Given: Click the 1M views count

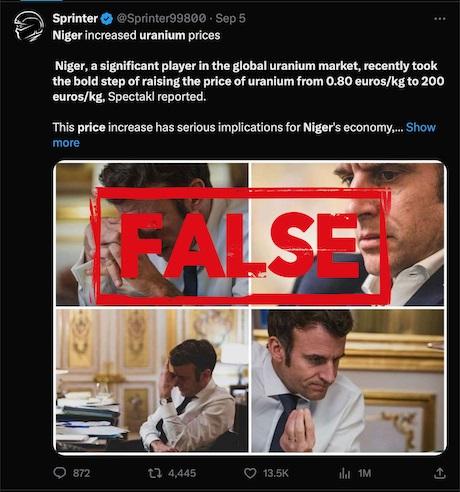Looking at the screenshot, I should pyautogui.click(x=364, y=473).
